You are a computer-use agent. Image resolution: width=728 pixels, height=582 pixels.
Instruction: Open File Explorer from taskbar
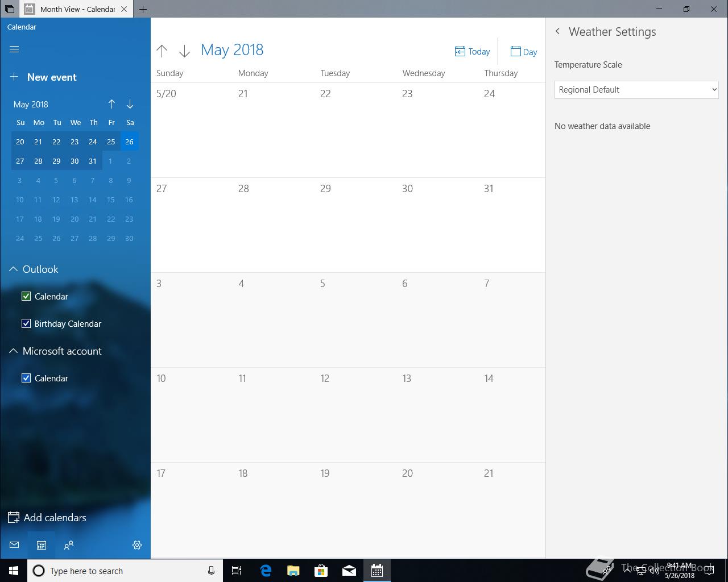click(x=293, y=571)
